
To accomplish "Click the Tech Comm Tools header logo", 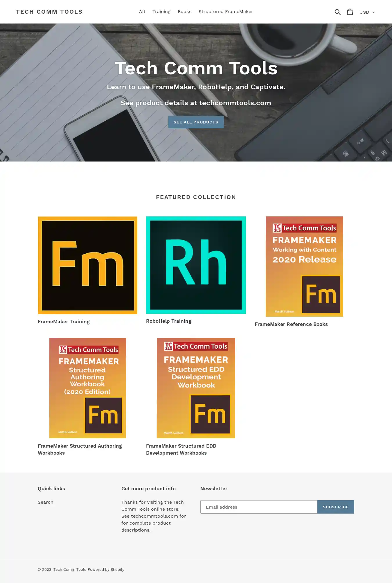I will pos(49,12).
